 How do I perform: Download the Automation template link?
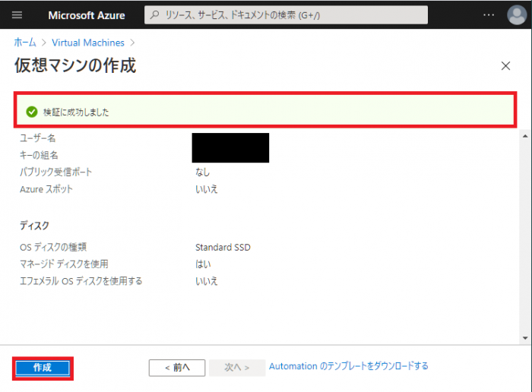tap(348, 366)
